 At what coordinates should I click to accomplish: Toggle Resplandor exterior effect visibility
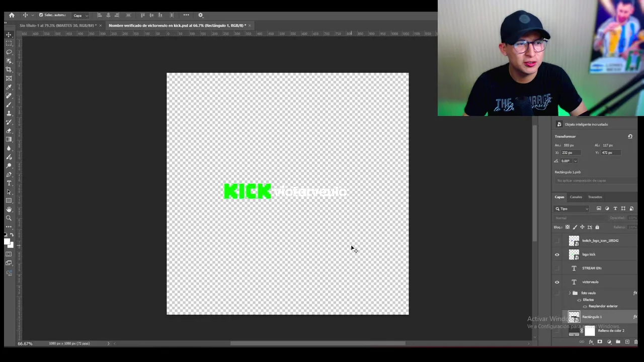point(585,306)
